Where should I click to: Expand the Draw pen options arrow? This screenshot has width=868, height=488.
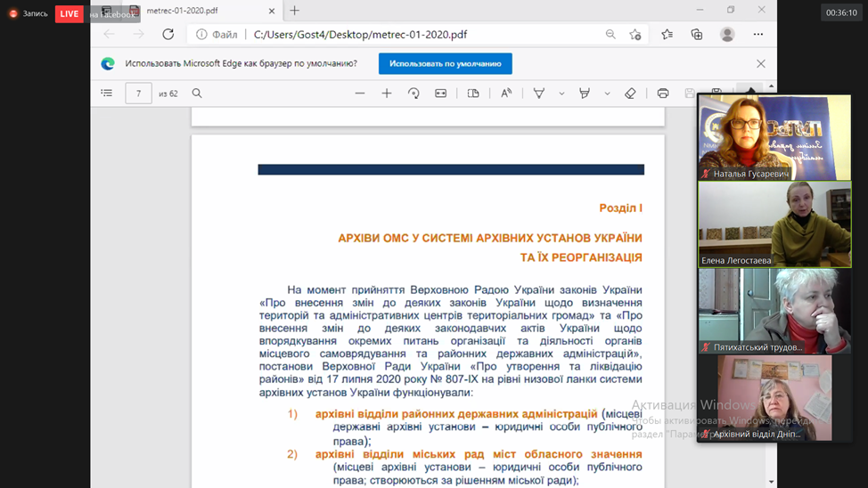pyautogui.click(x=561, y=94)
